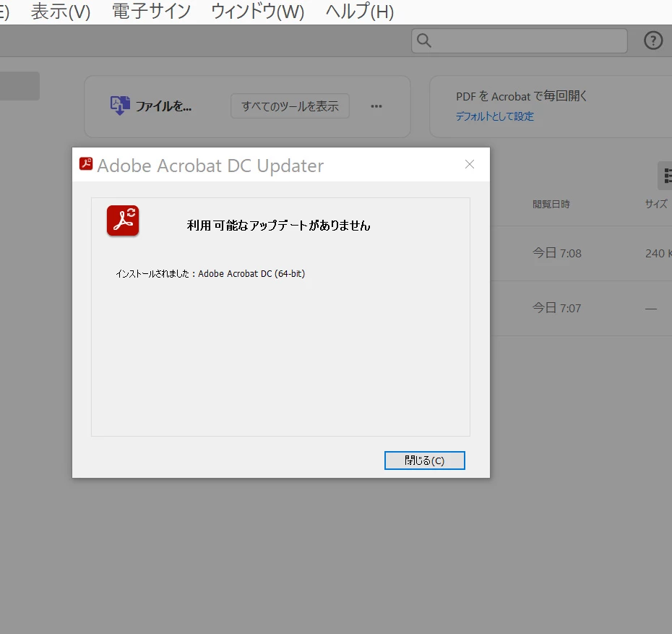Select the file row dated 今日 7:08

pyautogui.click(x=581, y=253)
